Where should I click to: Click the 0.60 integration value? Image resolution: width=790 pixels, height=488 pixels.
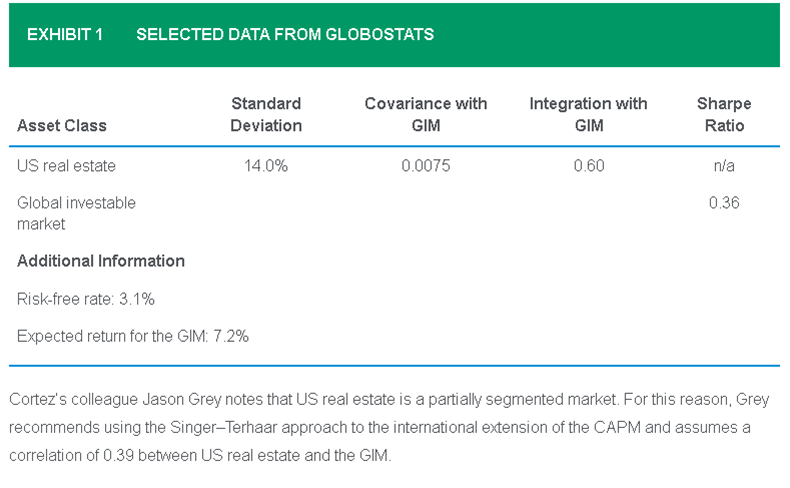click(x=588, y=166)
